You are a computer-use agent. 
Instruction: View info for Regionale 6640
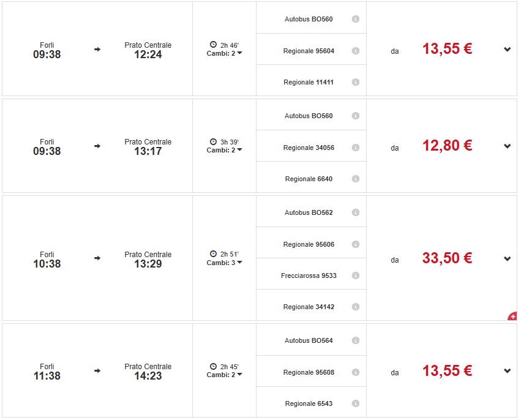coord(356,179)
